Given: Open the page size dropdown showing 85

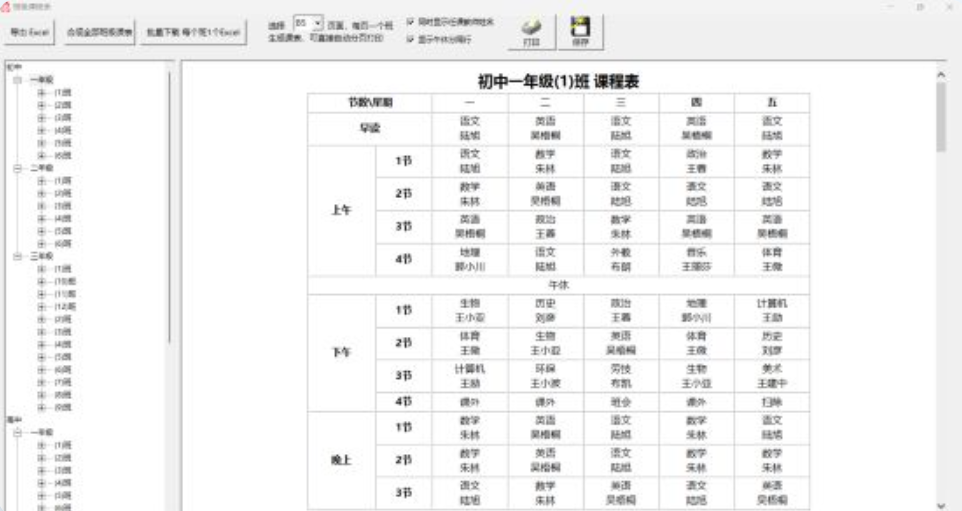Looking at the screenshot, I should click(319, 21).
